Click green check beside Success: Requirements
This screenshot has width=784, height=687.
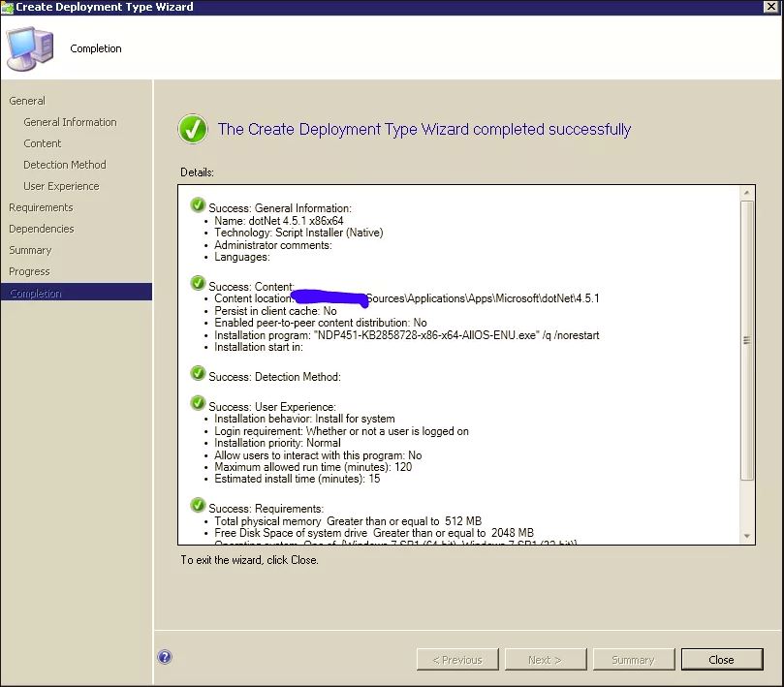198,505
